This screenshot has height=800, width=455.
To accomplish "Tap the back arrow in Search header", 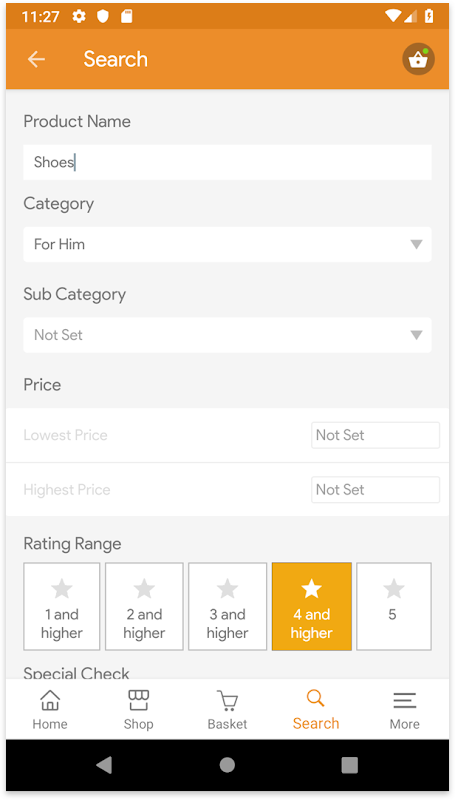I will click(x=36, y=59).
